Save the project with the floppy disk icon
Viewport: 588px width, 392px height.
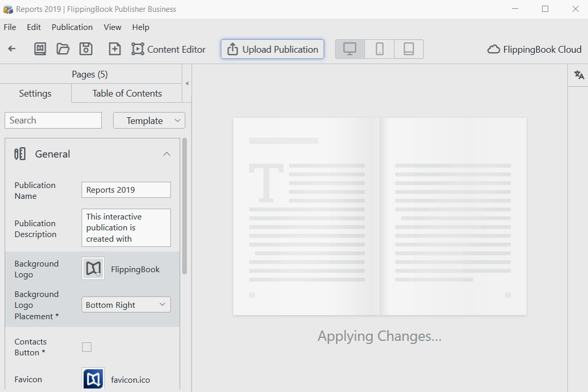point(86,49)
